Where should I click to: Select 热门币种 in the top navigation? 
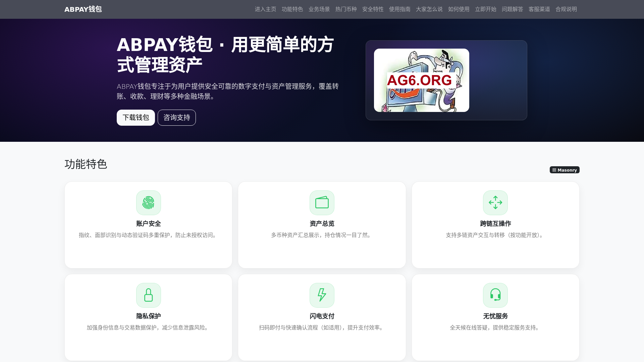pyautogui.click(x=346, y=9)
